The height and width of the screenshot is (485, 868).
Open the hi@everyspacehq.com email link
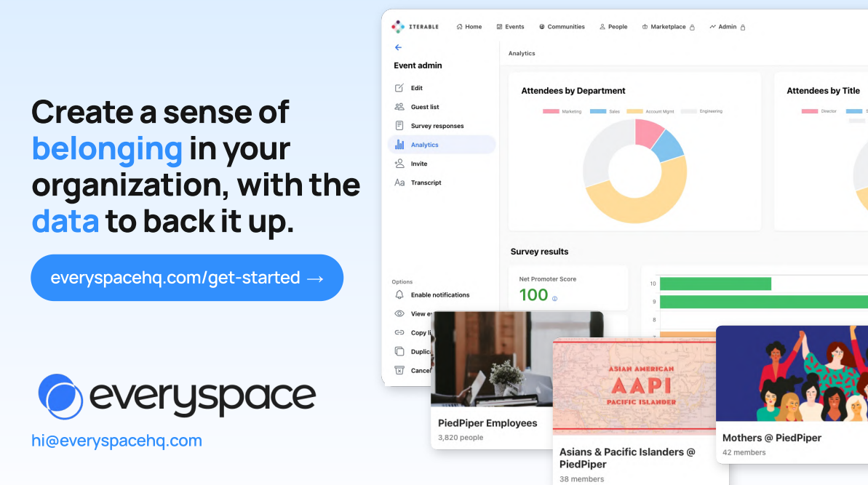tap(116, 441)
